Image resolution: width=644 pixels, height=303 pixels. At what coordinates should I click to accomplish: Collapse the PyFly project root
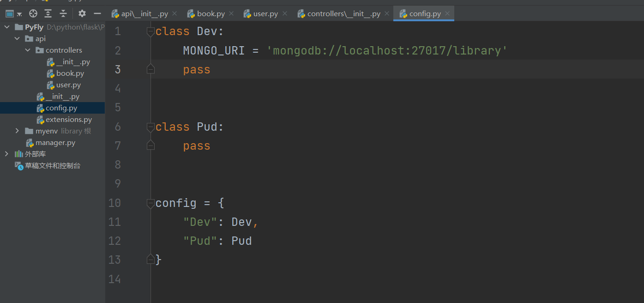(x=7, y=27)
